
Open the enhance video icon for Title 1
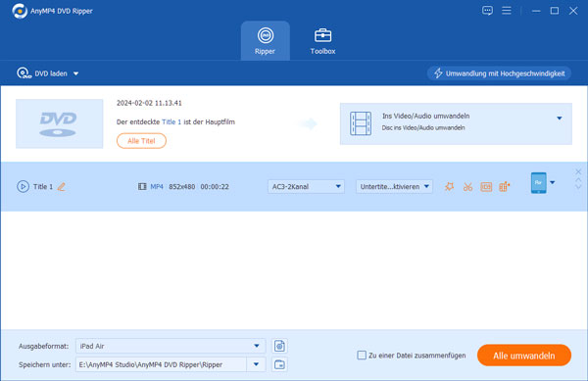(505, 186)
